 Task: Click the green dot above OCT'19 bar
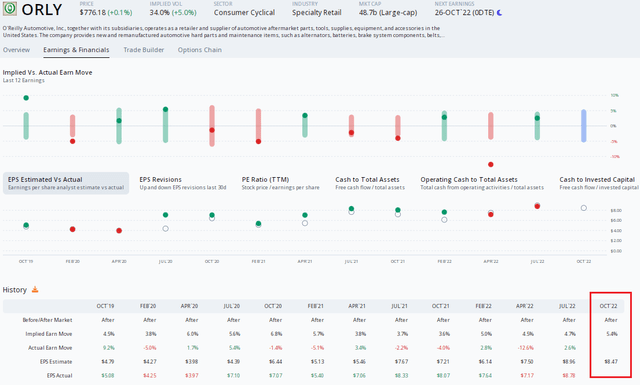[26, 98]
